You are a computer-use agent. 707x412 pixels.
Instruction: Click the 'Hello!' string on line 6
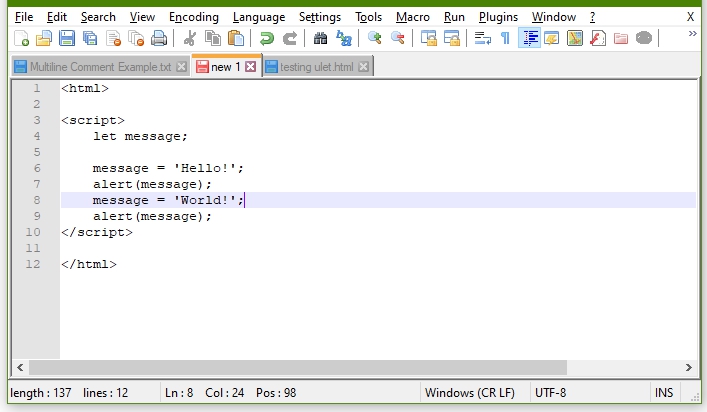[x=205, y=168]
